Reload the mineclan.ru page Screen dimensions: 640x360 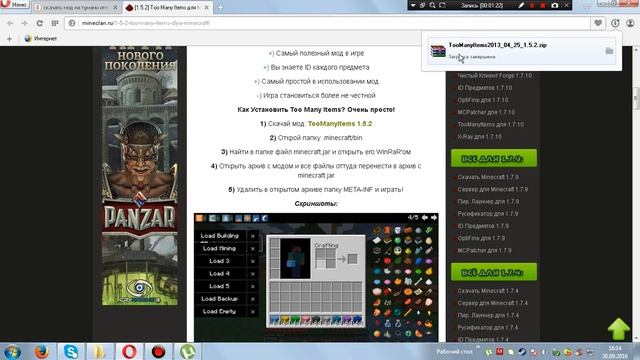click(40, 23)
